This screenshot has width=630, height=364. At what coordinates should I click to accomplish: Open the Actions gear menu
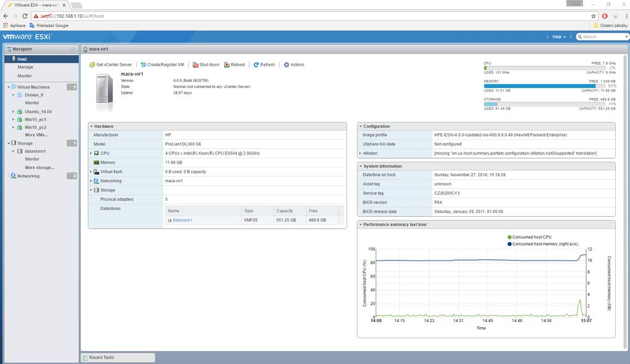294,65
